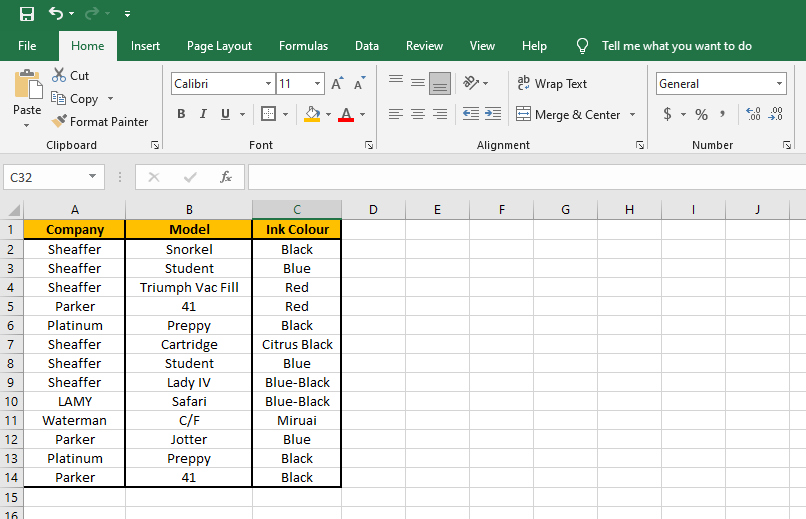Open the Data tab
This screenshot has height=519, width=806.
coord(367,46)
